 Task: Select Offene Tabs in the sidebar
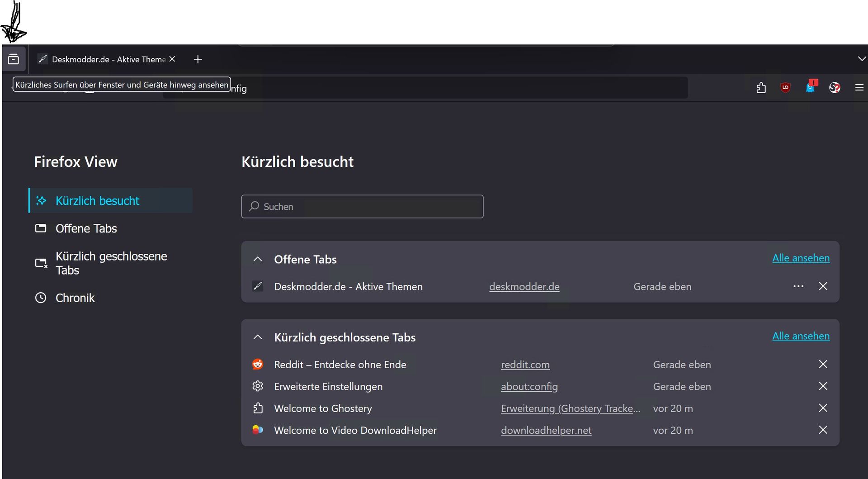pos(86,228)
